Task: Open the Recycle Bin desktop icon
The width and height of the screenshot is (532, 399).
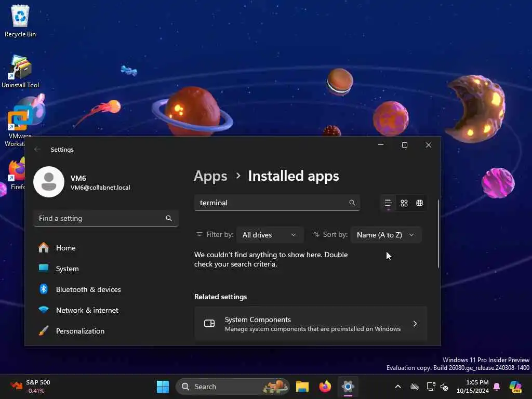Action: (x=20, y=21)
